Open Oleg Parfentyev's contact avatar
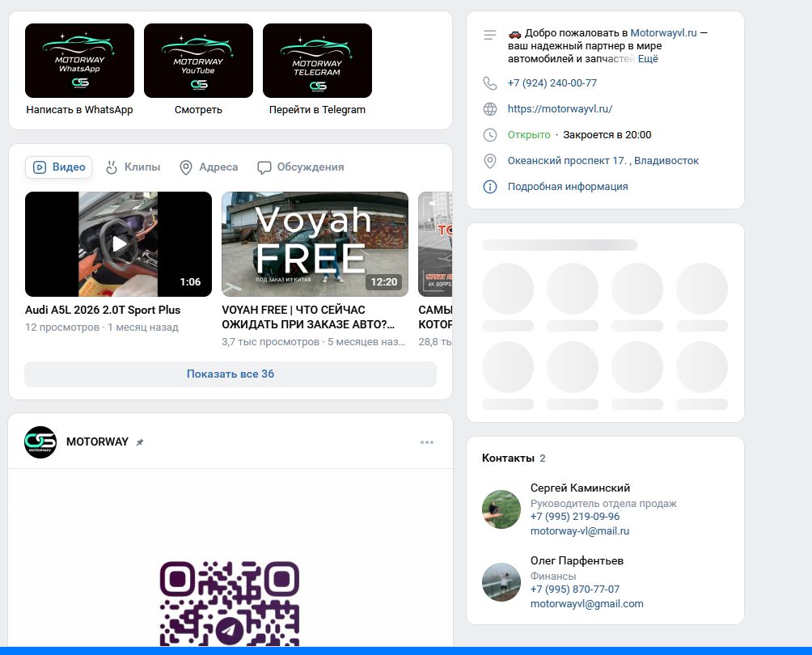Image resolution: width=812 pixels, height=655 pixels. [x=501, y=582]
